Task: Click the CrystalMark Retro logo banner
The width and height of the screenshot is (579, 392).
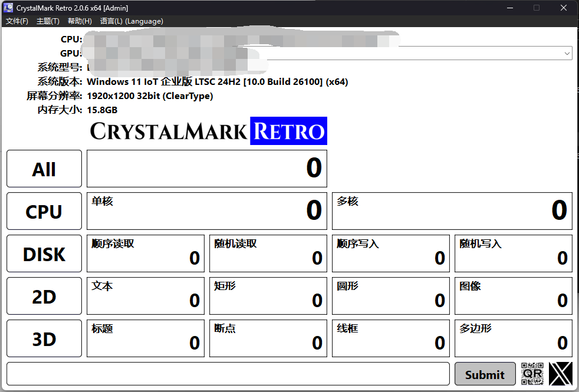Action: [x=208, y=131]
